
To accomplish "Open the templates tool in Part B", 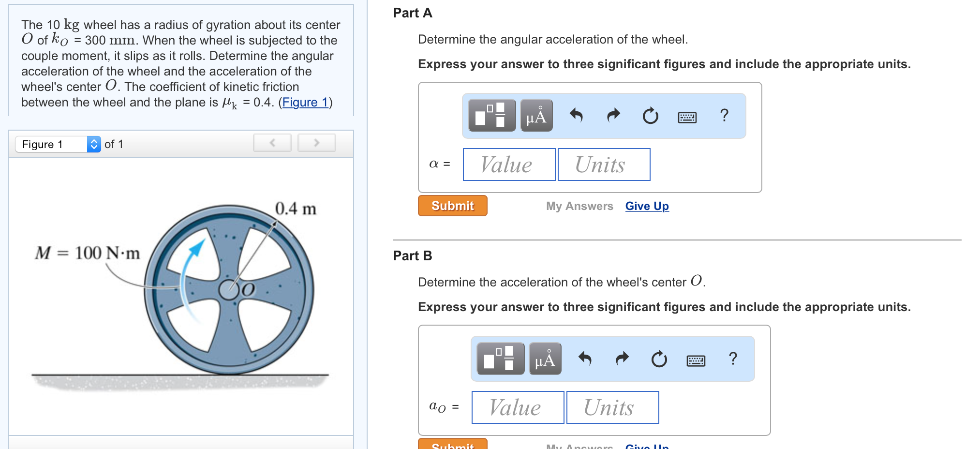I will pyautogui.click(x=500, y=359).
